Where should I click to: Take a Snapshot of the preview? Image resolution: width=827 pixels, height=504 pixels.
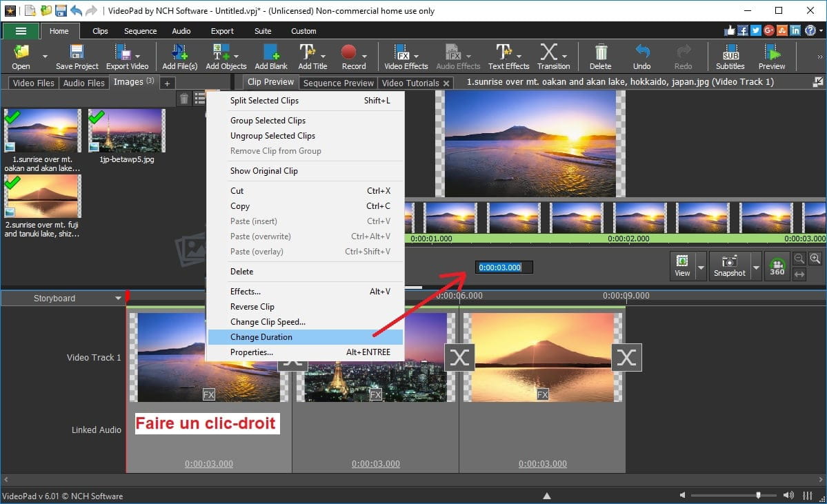(730, 266)
